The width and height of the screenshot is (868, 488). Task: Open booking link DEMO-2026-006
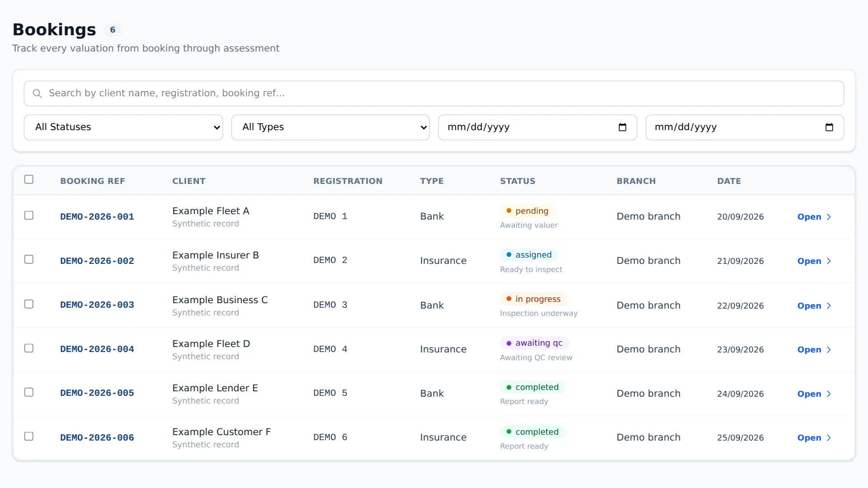click(x=97, y=438)
